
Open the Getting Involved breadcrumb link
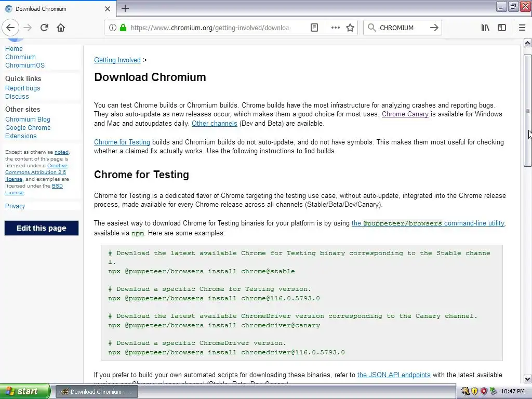[x=117, y=60]
